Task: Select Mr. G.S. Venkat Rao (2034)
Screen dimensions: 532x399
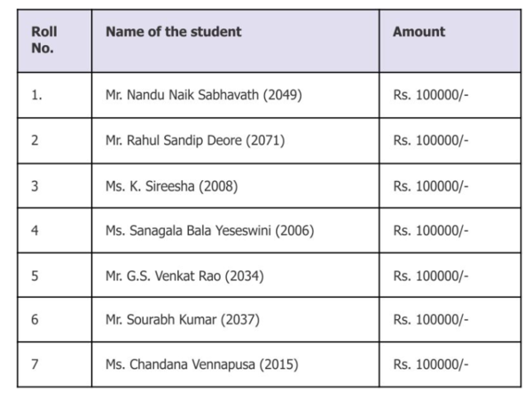Action: coord(184,276)
